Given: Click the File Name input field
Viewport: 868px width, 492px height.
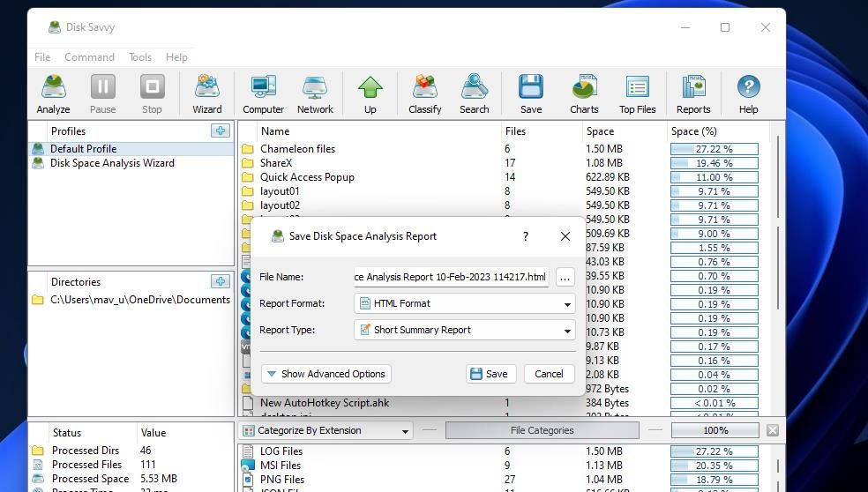Looking at the screenshot, I should point(451,277).
